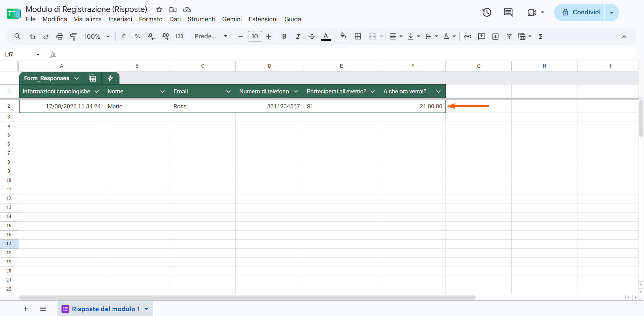Star this document
The image size is (644, 316).
point(159,9)
